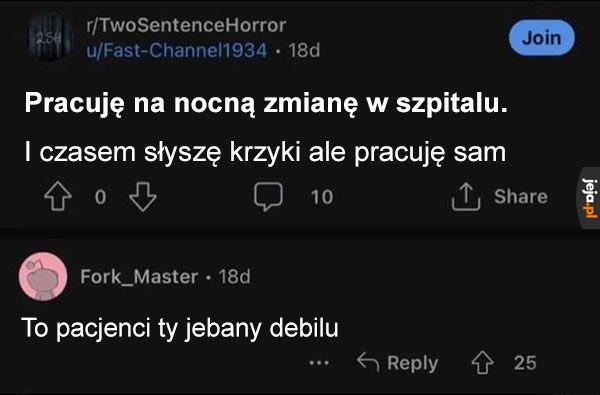
Task: Upvote Fork_Master's comment
Action: point(483,362)
